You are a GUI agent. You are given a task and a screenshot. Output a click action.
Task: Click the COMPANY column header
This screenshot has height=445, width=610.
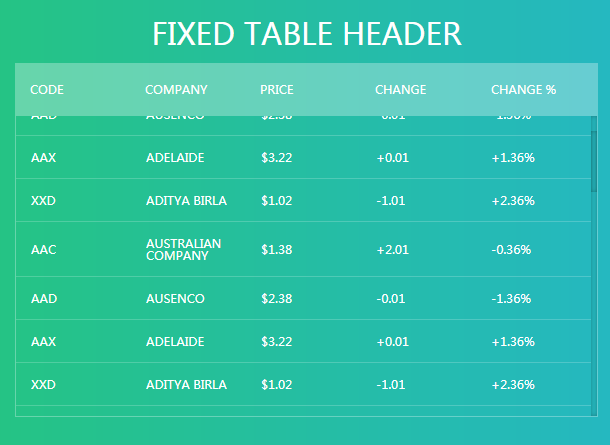(x=176, y=89)
